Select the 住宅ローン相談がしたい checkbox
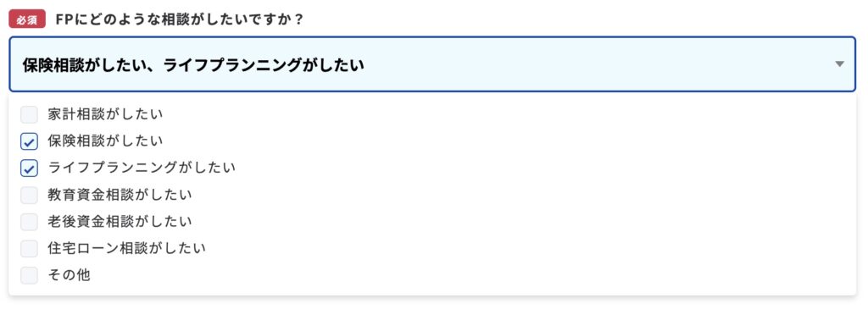This screenshot has height=309, width=868. [x=30, y=248]
